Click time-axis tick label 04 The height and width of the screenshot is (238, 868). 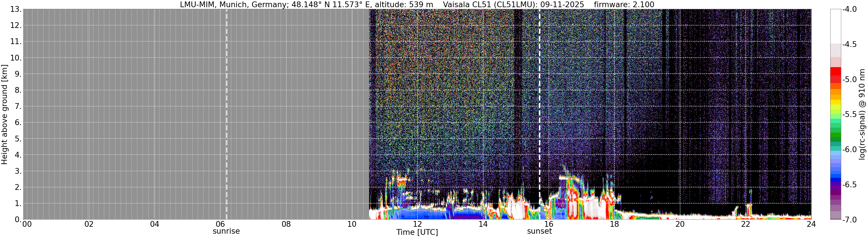coord(155,224)
